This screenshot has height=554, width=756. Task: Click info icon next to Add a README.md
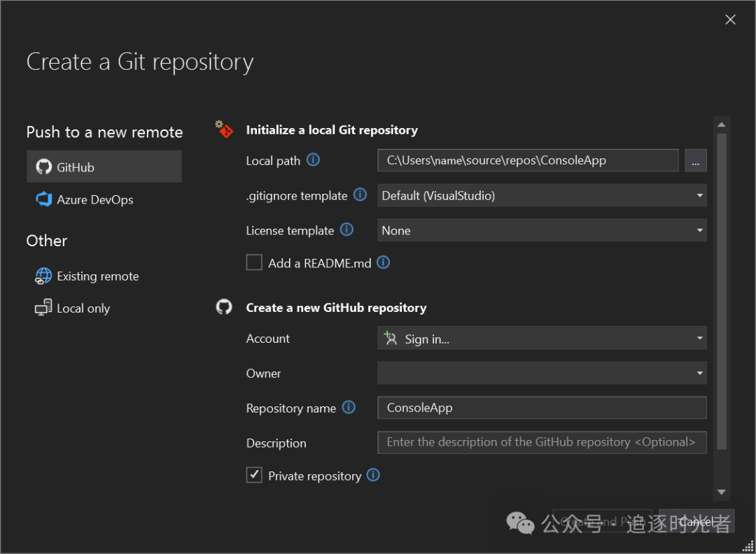384,263
